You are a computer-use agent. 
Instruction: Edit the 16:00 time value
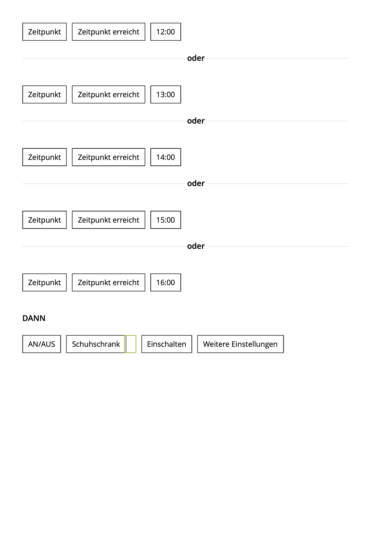click(165, 283)
